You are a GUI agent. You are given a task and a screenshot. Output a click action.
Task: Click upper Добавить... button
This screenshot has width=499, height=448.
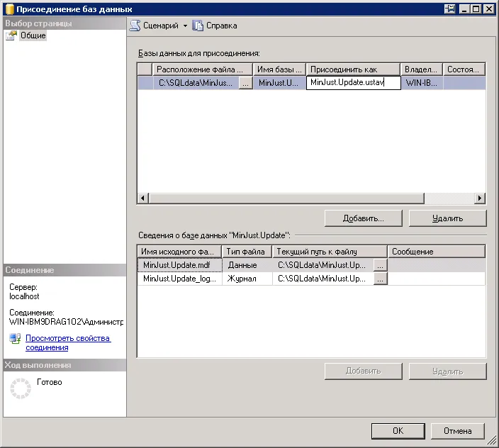point(364,218)
